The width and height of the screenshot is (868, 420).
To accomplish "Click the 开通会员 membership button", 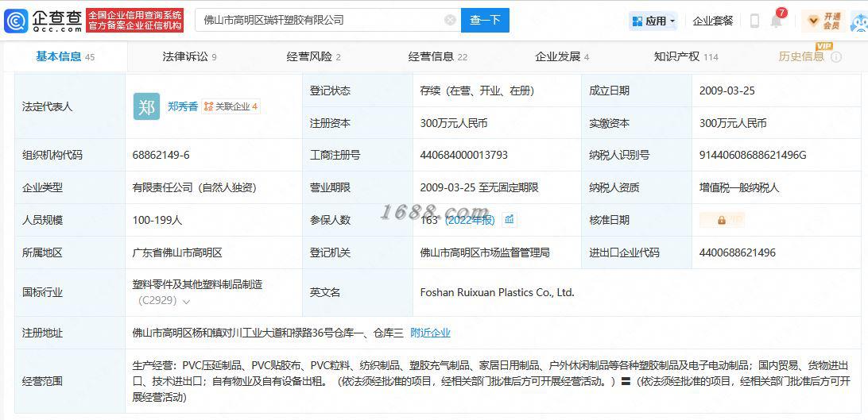I will click(823, 21).
